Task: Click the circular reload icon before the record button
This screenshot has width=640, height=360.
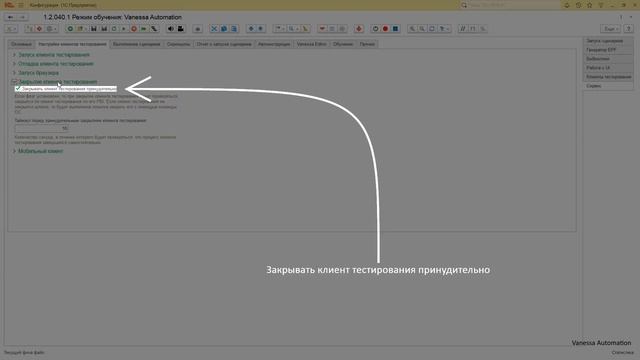Action: (x=376, y=29)
